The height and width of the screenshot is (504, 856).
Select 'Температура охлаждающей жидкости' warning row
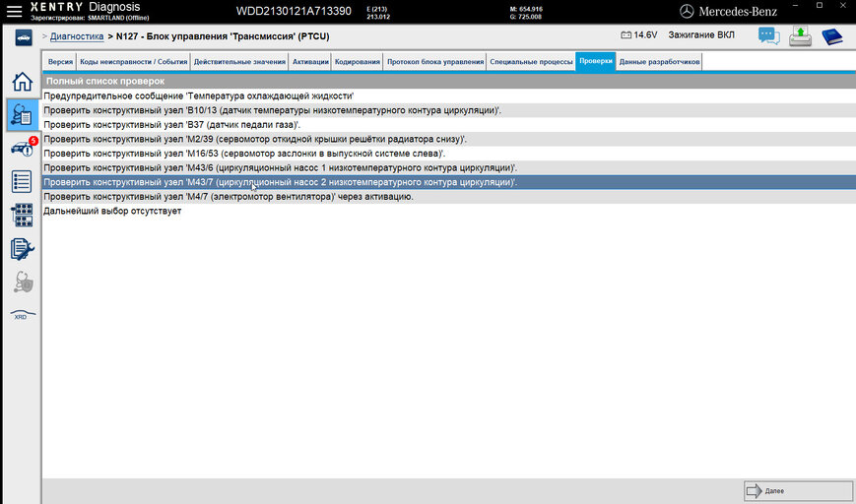pos(449,96)
